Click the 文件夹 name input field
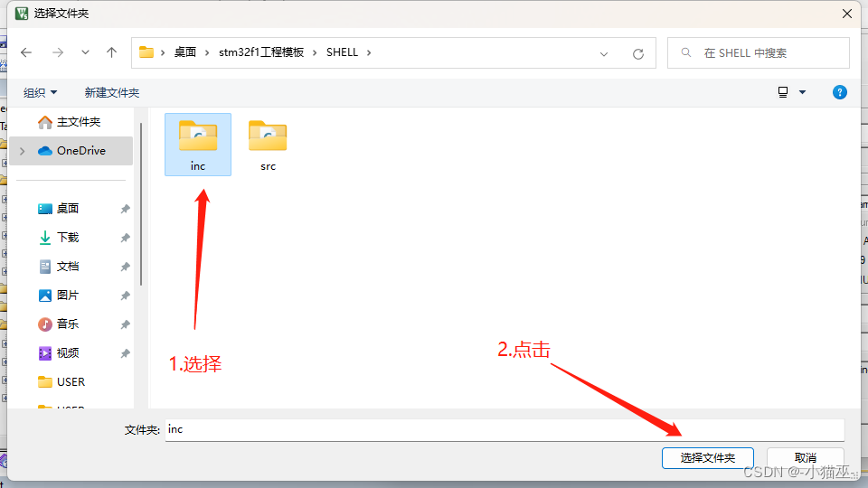868x488 pixels. tap(505, 429)
